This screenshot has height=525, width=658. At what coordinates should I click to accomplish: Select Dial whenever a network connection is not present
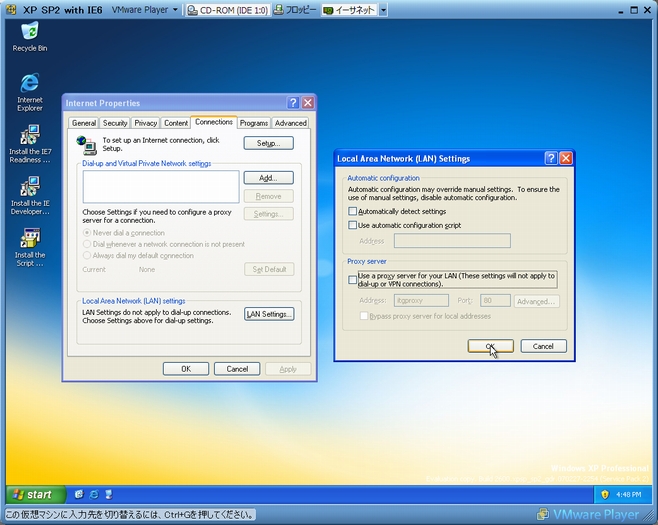(87, 244)
